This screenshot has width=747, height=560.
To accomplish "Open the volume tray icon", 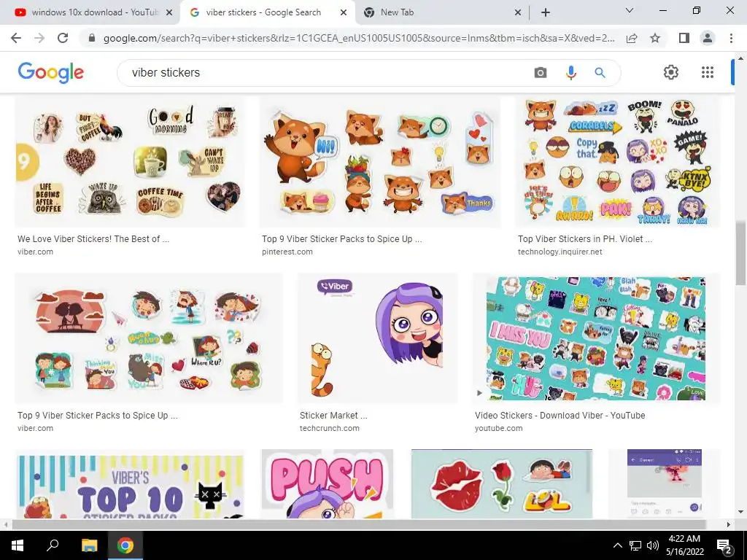I will pyautogui.click(x=653, y=545).
